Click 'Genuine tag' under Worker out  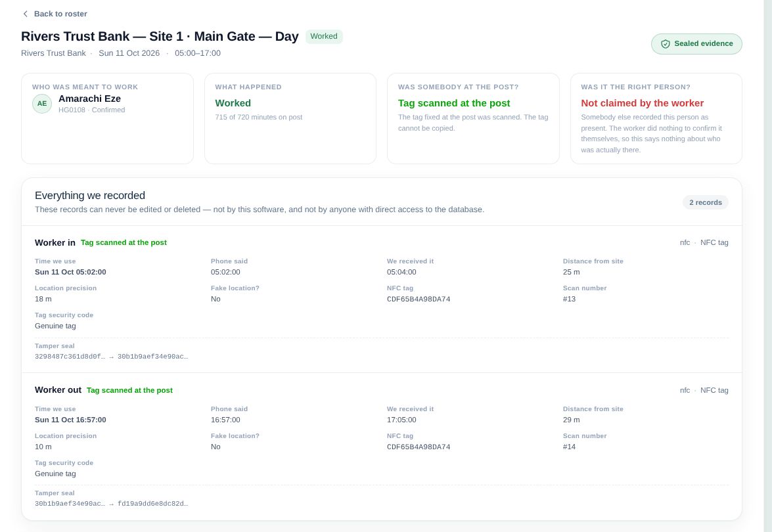tap(55, 474)
